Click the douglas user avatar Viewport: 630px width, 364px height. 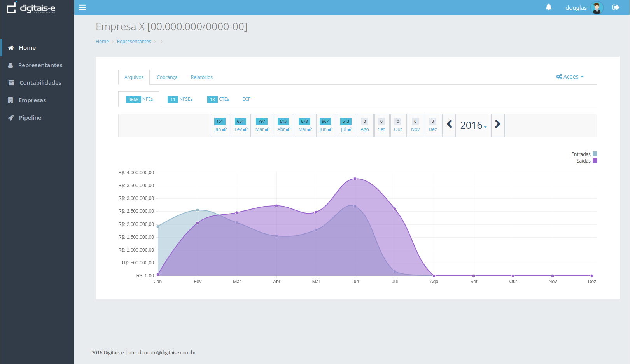click(597, 7)
